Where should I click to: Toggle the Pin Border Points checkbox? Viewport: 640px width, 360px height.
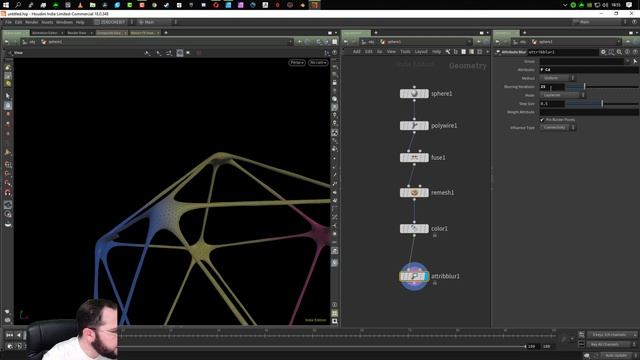click(542, 120)
